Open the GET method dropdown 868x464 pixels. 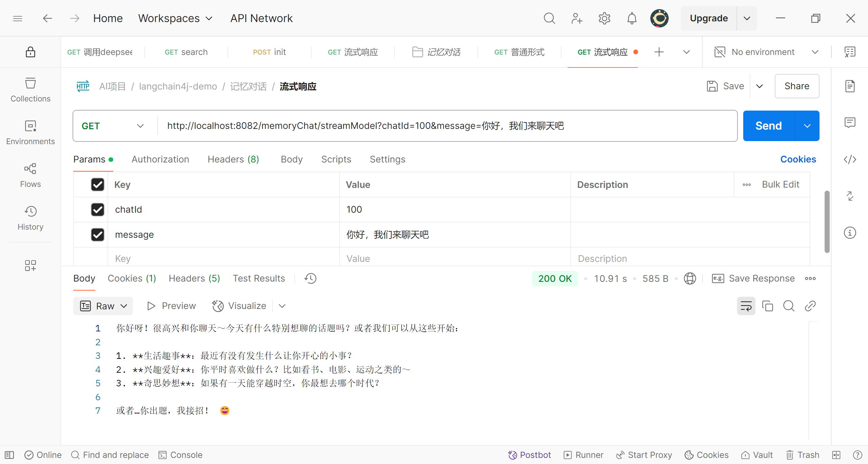(x=113, y=126)
